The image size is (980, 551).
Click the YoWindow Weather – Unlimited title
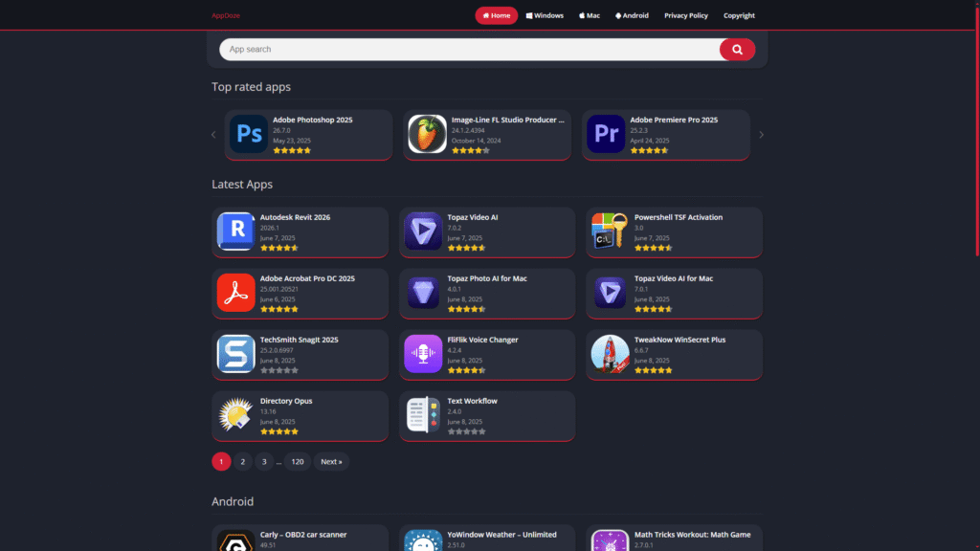click(501, 535)
